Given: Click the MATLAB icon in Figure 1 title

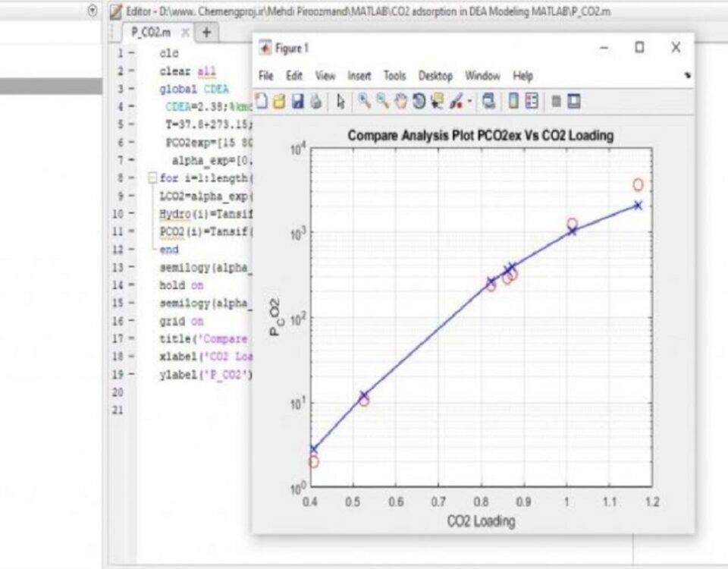Looking at the screenshot, I should pos(265,48).
